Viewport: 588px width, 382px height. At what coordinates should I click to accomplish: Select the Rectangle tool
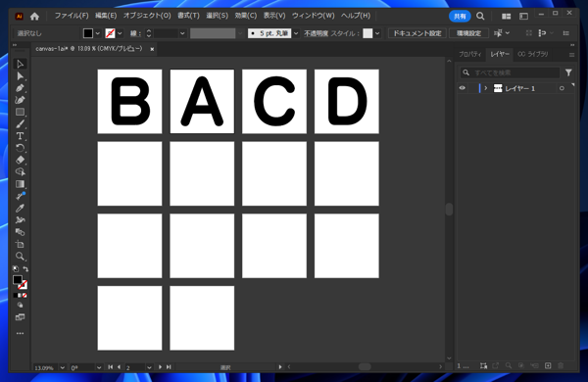tap(20, 112)
